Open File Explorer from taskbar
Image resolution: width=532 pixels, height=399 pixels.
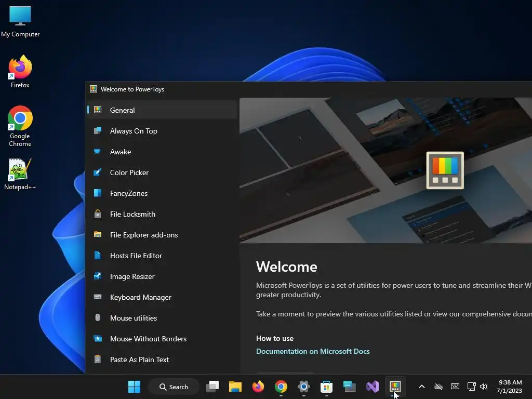235,387
